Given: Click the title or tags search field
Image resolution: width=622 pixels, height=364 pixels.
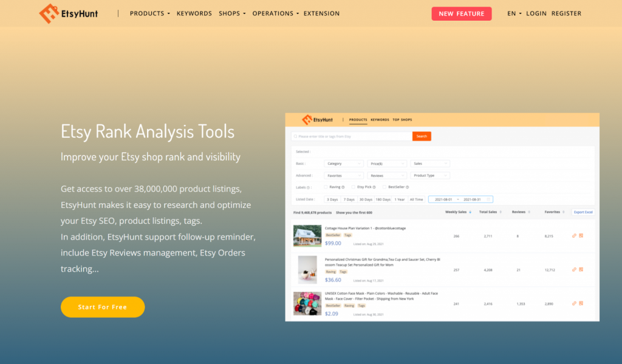Looking at the screenshot, I should click(352, 136).
